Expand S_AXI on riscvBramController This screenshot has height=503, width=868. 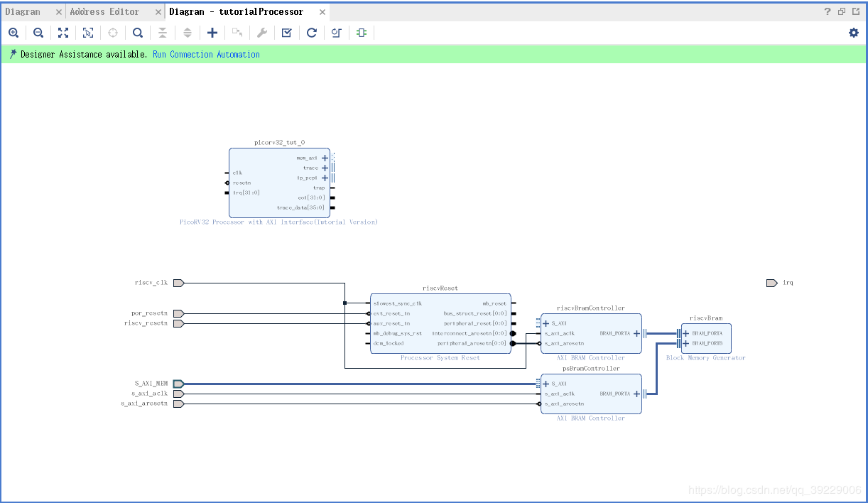pos(546,323)
